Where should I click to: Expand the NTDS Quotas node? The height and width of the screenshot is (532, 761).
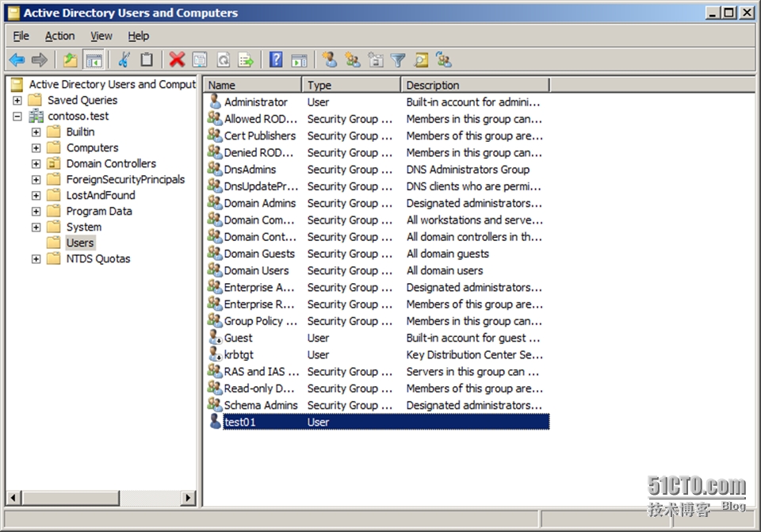click(36, 259)
